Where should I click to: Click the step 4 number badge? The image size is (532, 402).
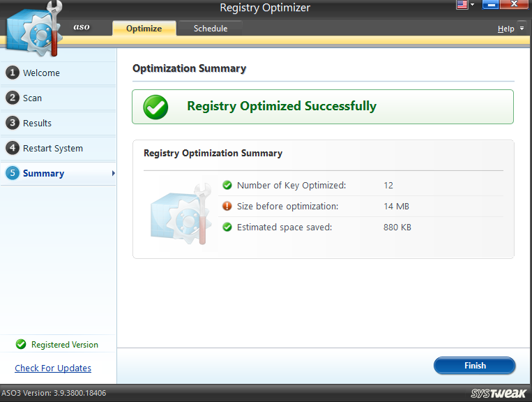pyautogui.click(x=13, y=148)
